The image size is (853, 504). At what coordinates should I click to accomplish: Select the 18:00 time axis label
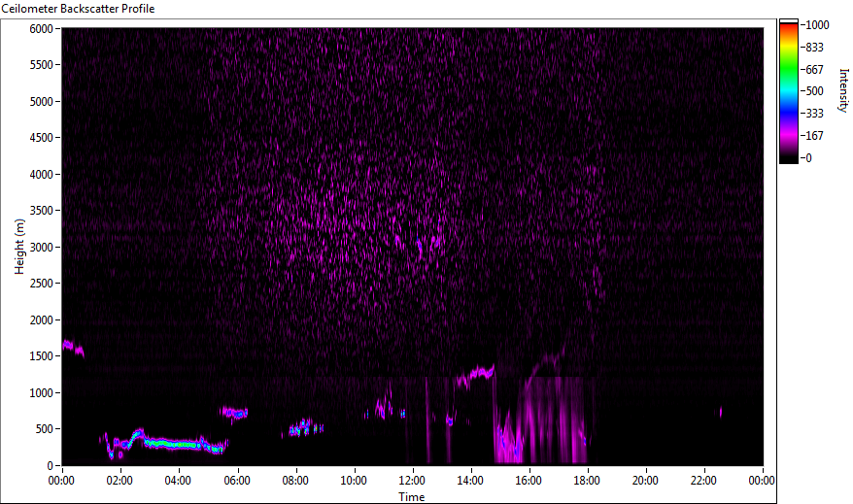pyautogui.click(x=587, y=481)
